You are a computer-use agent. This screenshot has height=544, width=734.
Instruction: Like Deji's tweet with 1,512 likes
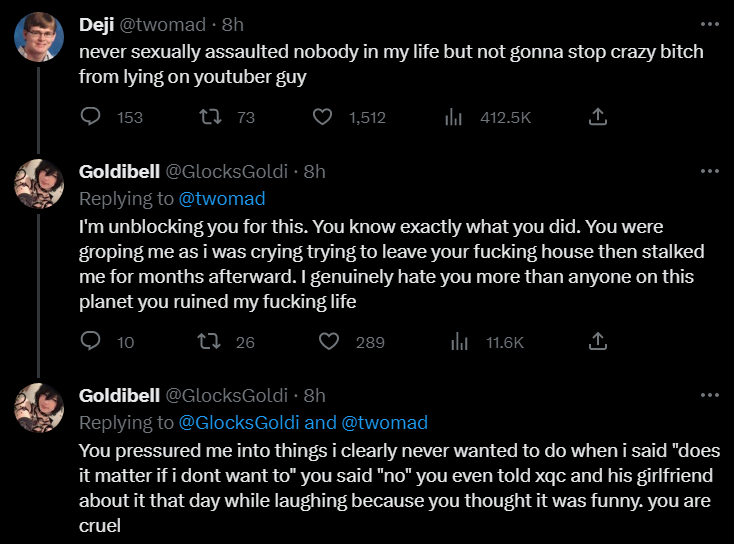pyautogui.click(x=323, y=117)
